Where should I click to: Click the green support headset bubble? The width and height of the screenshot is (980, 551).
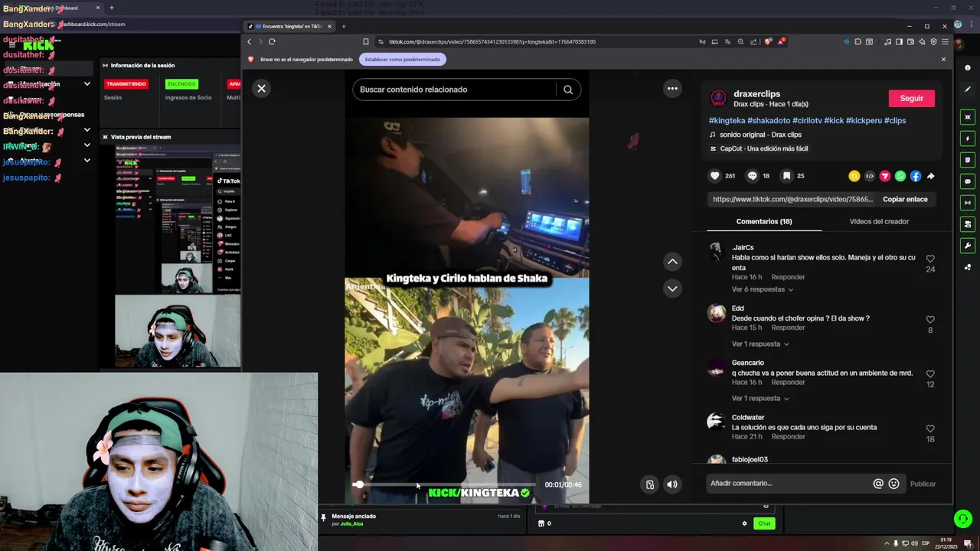(963, 519)
